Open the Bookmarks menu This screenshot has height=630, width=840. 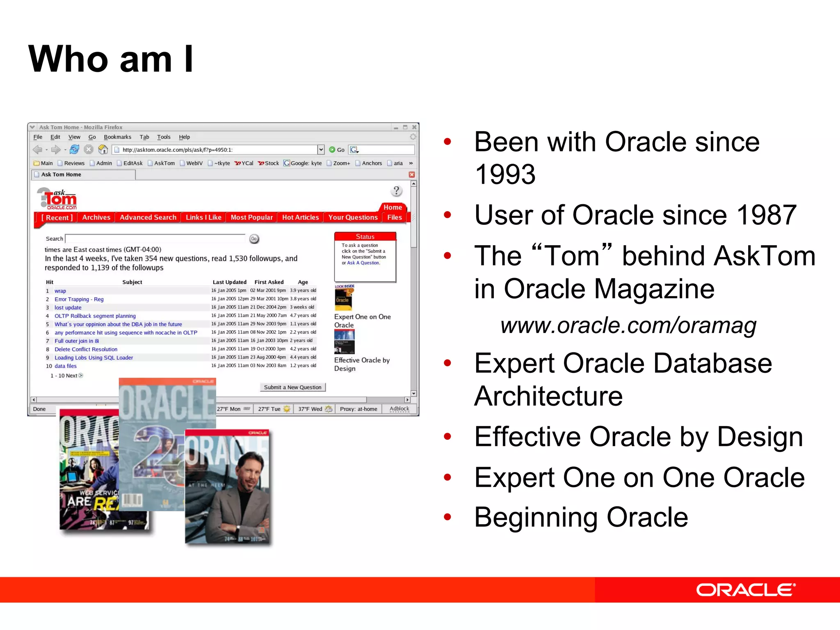[x=117, y=137]
